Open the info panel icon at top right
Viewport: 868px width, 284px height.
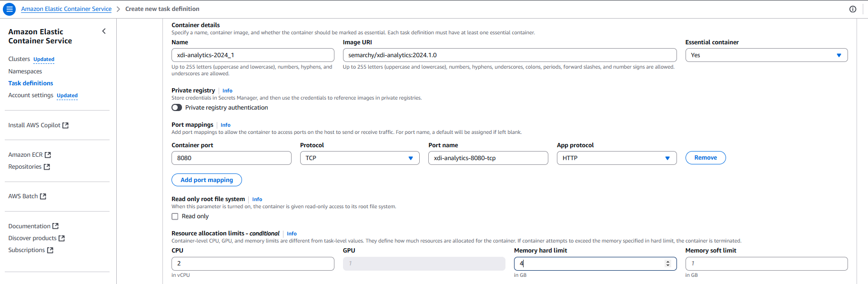[x=853, y=9]
